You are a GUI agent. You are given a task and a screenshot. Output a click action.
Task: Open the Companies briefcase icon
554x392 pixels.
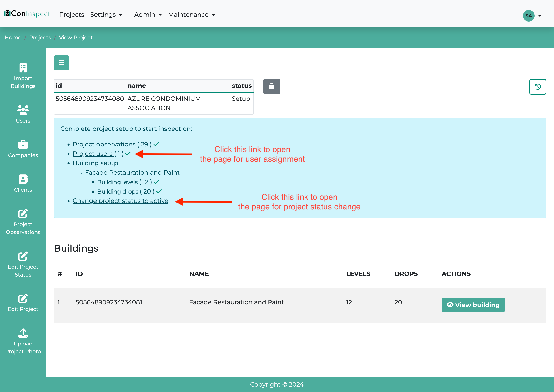(23, 145)
